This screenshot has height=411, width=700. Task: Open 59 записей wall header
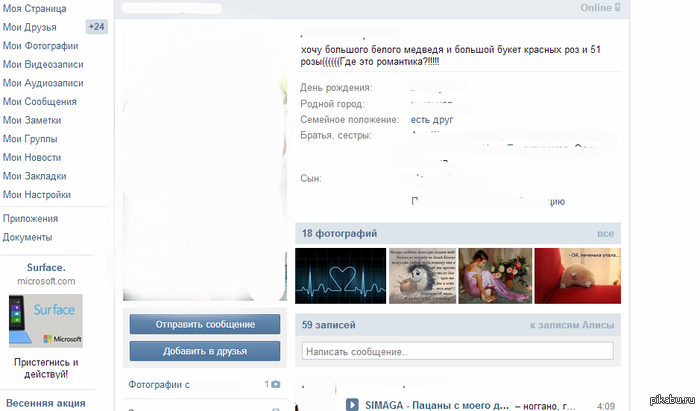click(329, 325)
